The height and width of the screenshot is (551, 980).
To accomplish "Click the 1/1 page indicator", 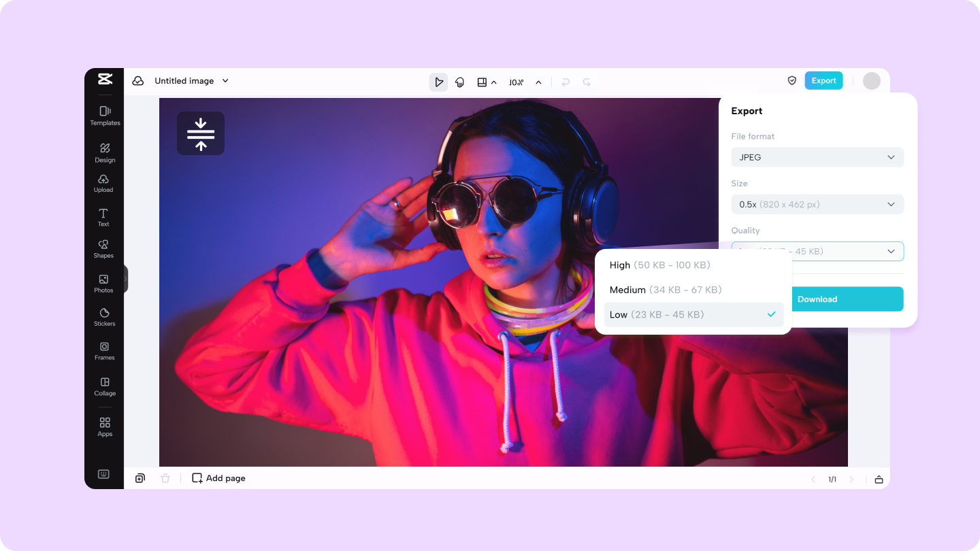I will [832, 480].
